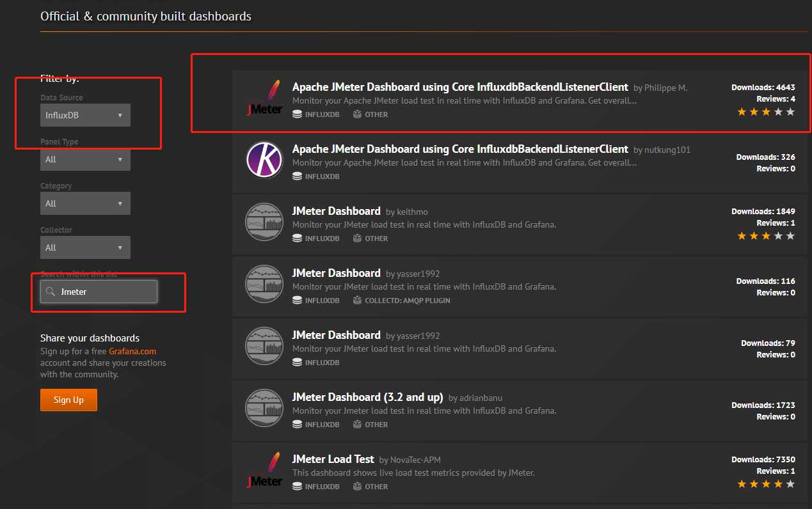The height and width of the screenshot is (509, 812).
Task: Click description of JMeter Load Test dashboard
Action: tap(413, 473)
